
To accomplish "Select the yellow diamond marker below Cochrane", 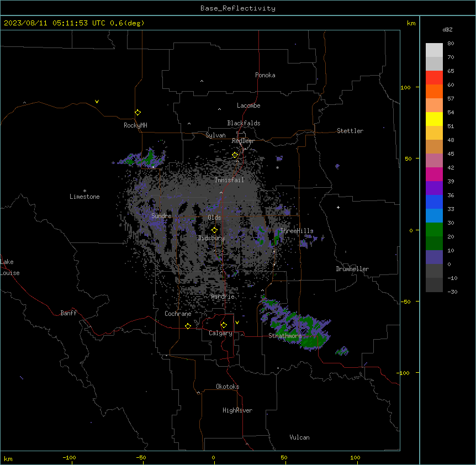I will click(188, 326).
